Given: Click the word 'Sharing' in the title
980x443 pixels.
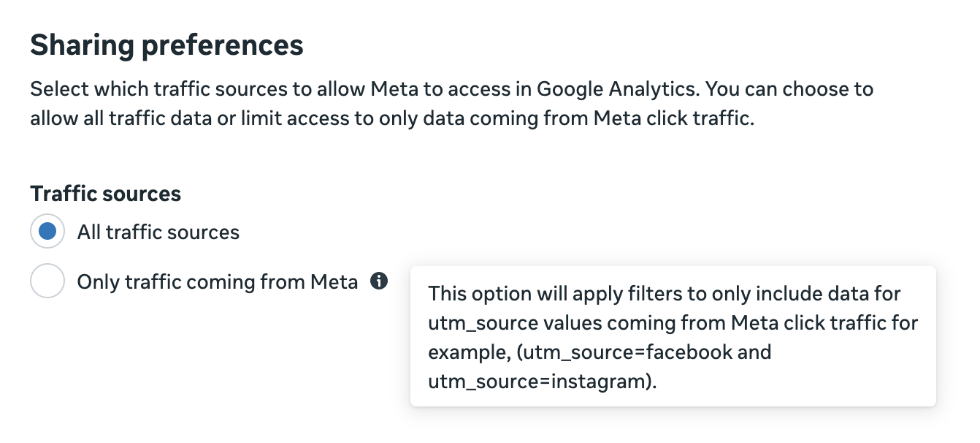Looking at the screenshot, I should (x=82, y=46).
